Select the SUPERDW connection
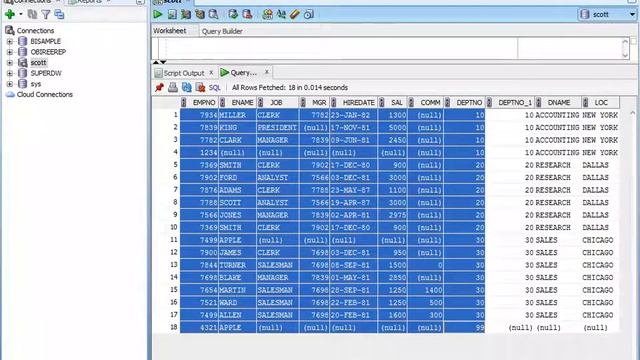This screenshot has height=360, width=640. point(46,73)
